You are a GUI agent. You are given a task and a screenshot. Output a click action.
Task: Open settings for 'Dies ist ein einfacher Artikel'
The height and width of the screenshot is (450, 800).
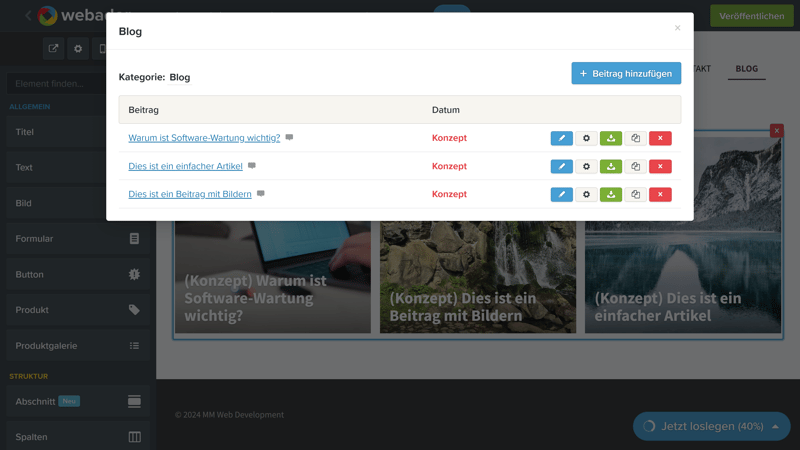pos(586,166)
